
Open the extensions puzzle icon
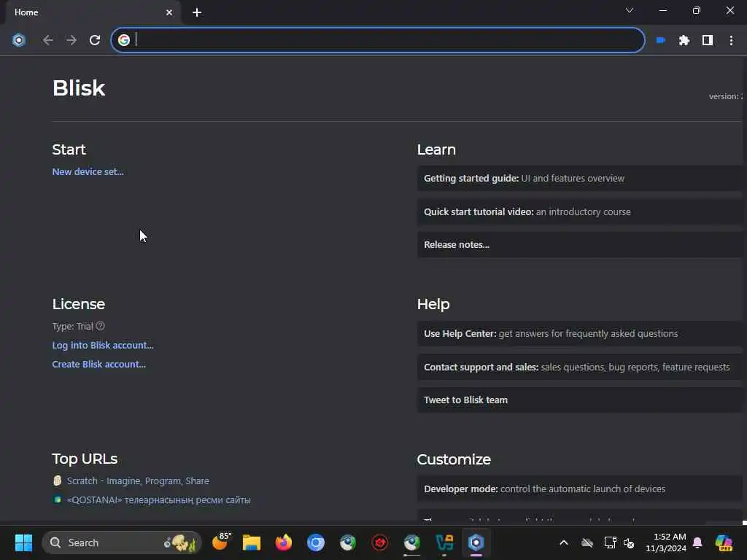pos(684,40)
